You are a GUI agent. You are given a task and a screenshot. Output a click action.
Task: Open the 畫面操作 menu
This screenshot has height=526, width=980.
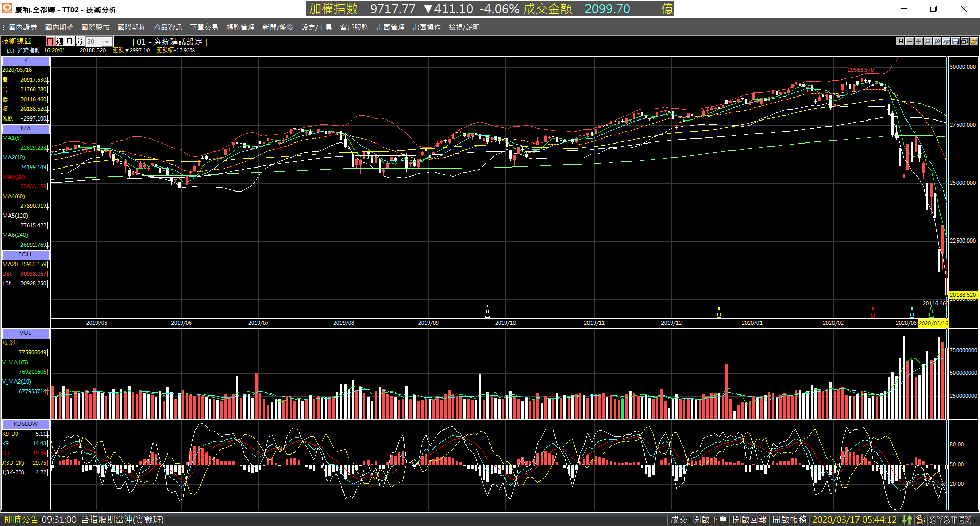[x=427, y=27]
